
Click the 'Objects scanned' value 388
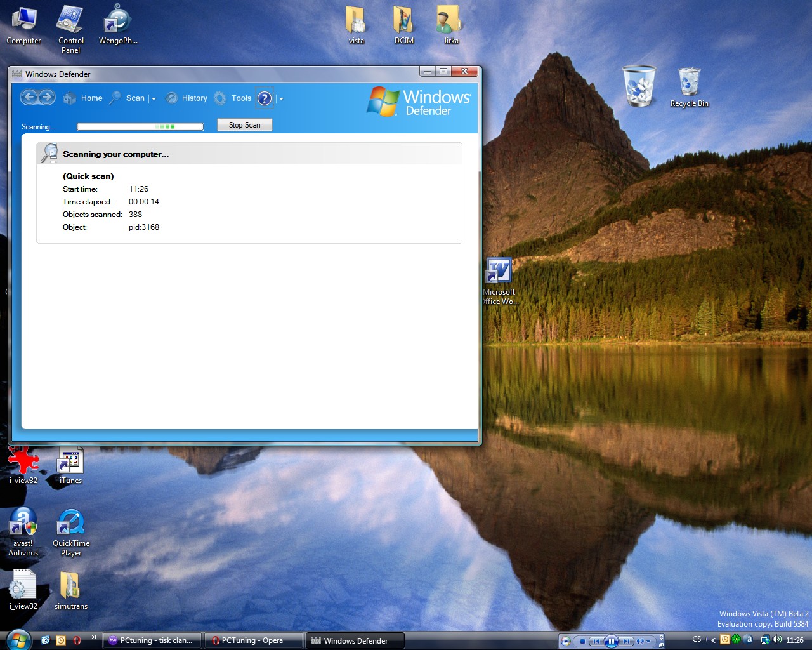135,215
